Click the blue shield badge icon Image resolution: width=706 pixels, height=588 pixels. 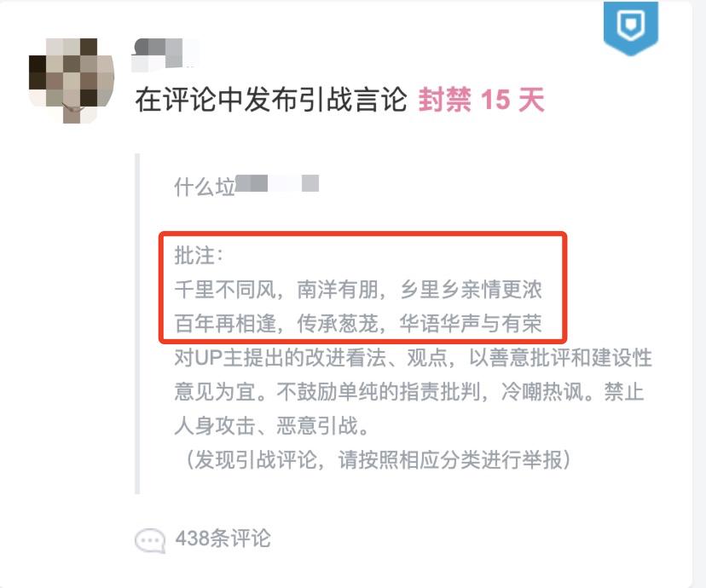(631, 27)
